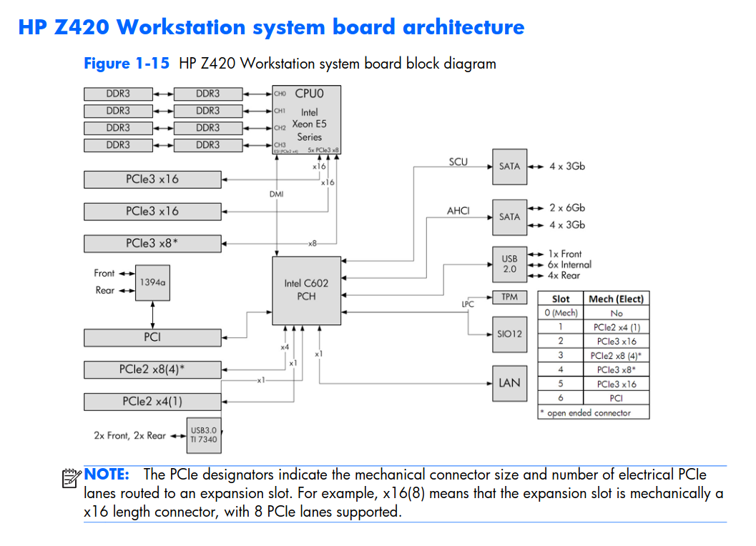Click the 'PCI' cell in slot 6 row
Viewport: 756px width, 546px height.
[x=617, y=398]
